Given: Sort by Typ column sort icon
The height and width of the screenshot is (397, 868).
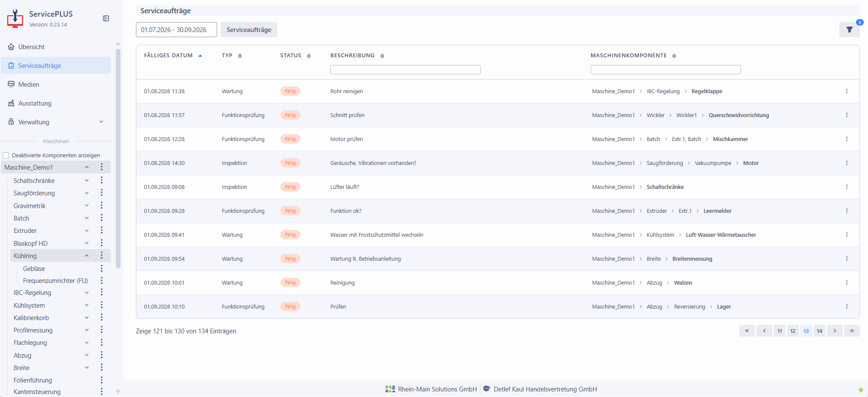Looking at the screenshot, I should tap(240, 56).
